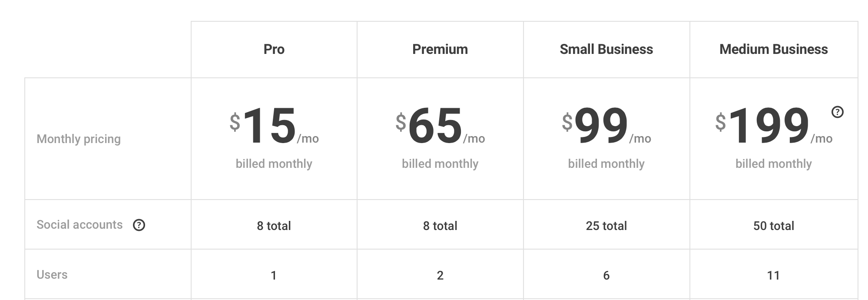The image size is (868, 300).
Task: Click help icon next to Social accounts
Action: pos(139,225)
